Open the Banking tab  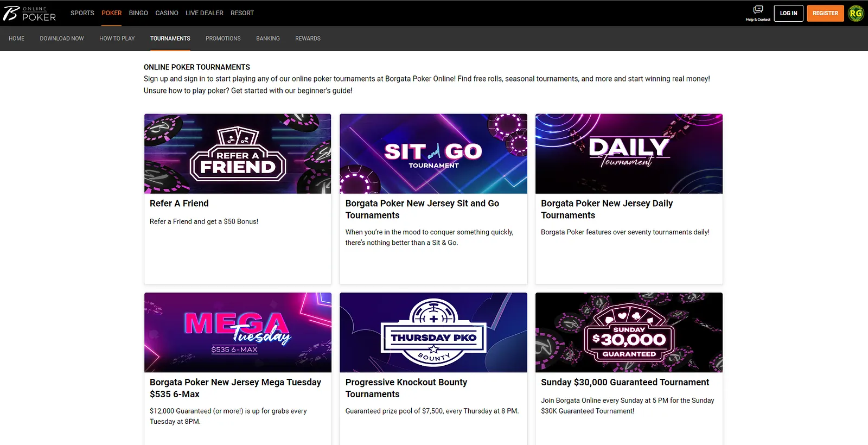(x=268, y=39)
